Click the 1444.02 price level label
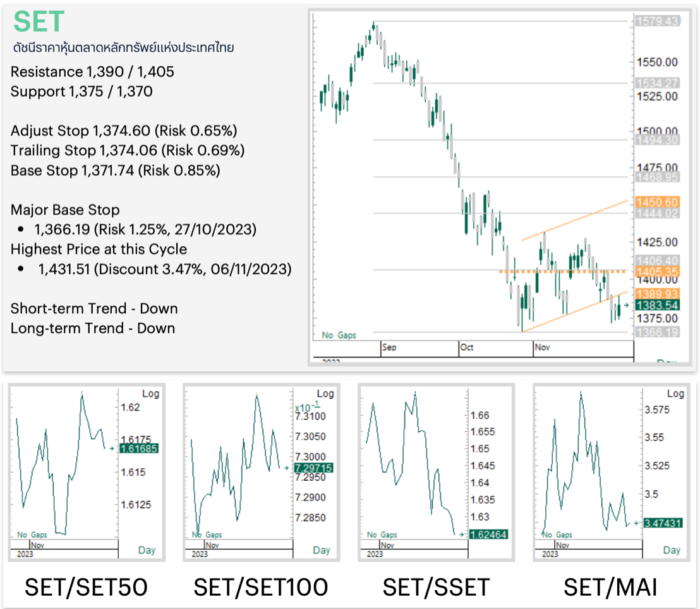The image size is (700, 609). [x=657, y=214]
